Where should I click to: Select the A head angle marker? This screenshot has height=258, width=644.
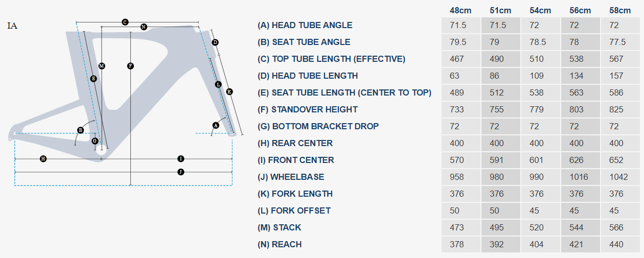click(216, 125)
